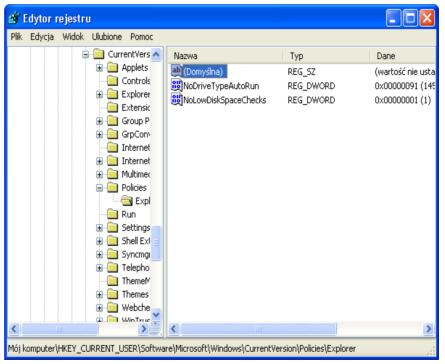This screenshot has width=445, height=364.
Task: Click values pane scroll right arrow
Action: [429, 329]
